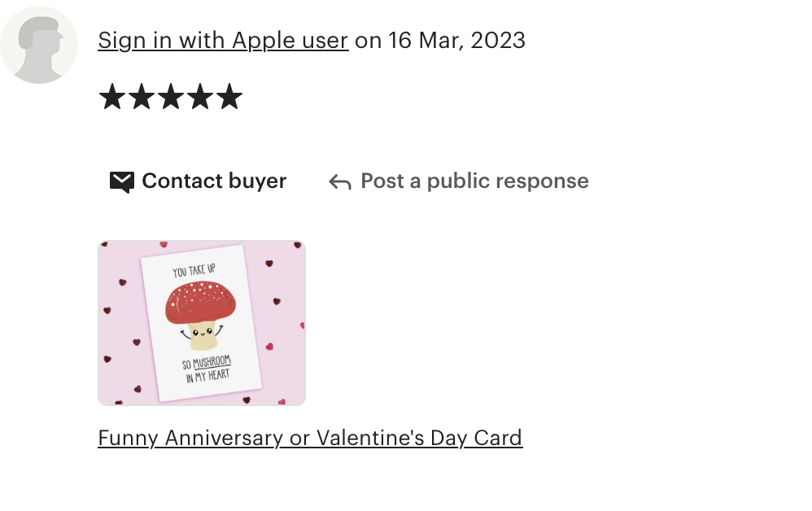Click the 'YOU TAKE UP' text on the card
This screenshot has width=812, height=511.
[194, 270]
